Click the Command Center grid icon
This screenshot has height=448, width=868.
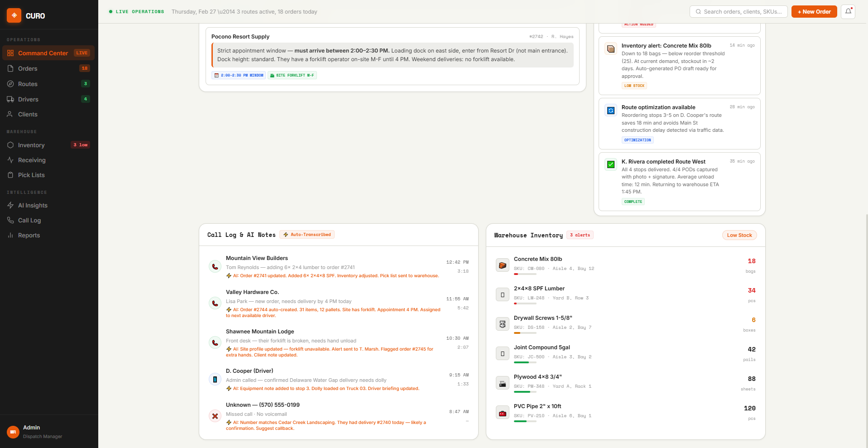pos(10,53)
